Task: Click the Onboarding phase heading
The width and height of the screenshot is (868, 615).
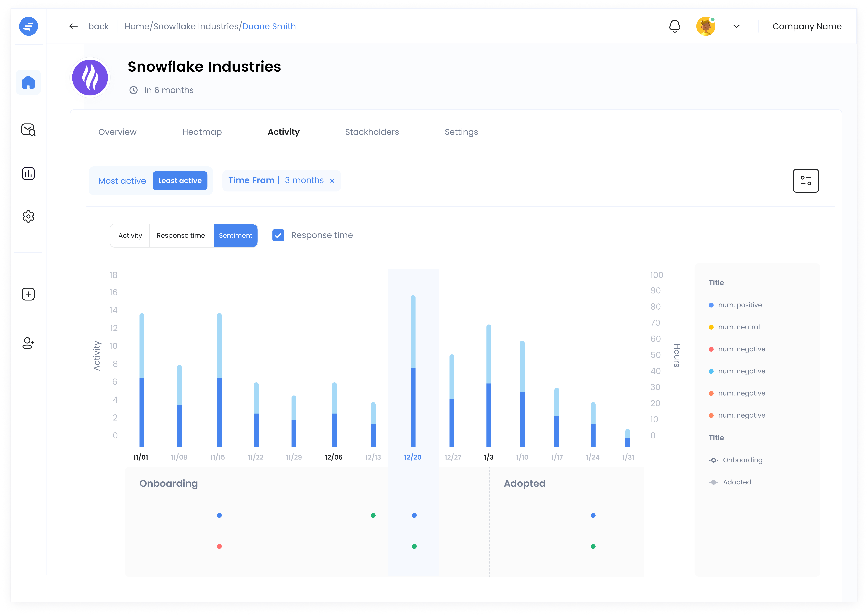Action: 169,484
